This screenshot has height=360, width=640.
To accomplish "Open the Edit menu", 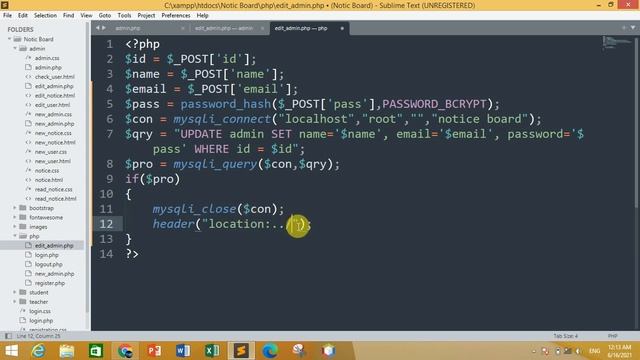I will pyautogui.click(x=23, y=16).
